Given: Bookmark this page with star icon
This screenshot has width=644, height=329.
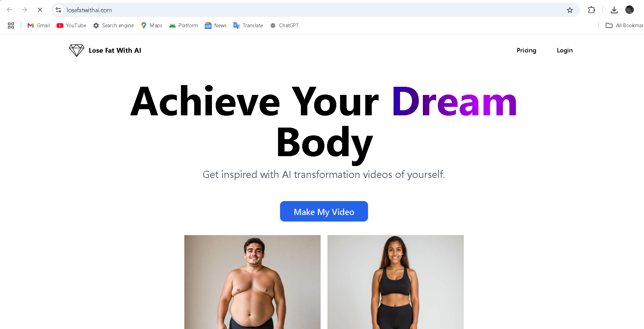Looking at the screenshot, I should click(x=570, y=10).
